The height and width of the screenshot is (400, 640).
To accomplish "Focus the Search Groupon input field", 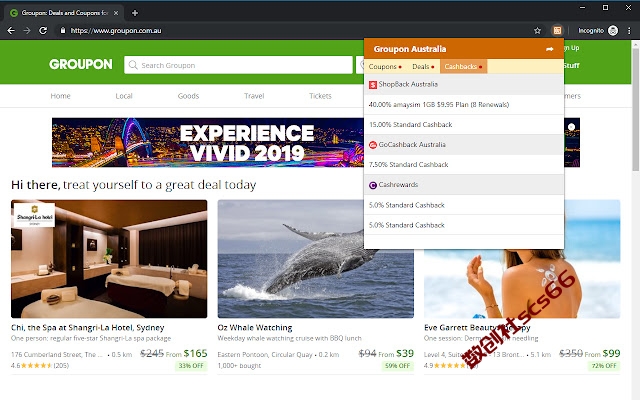I will [238, 65].
